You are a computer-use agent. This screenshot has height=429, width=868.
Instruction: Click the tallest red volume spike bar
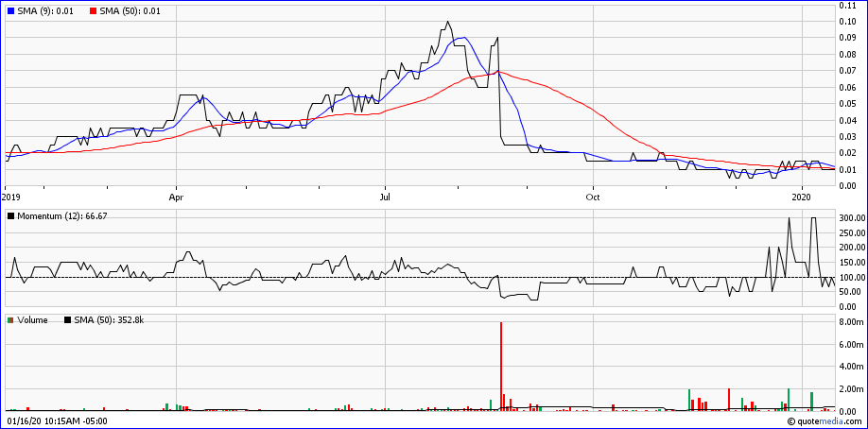click(500, 367)
